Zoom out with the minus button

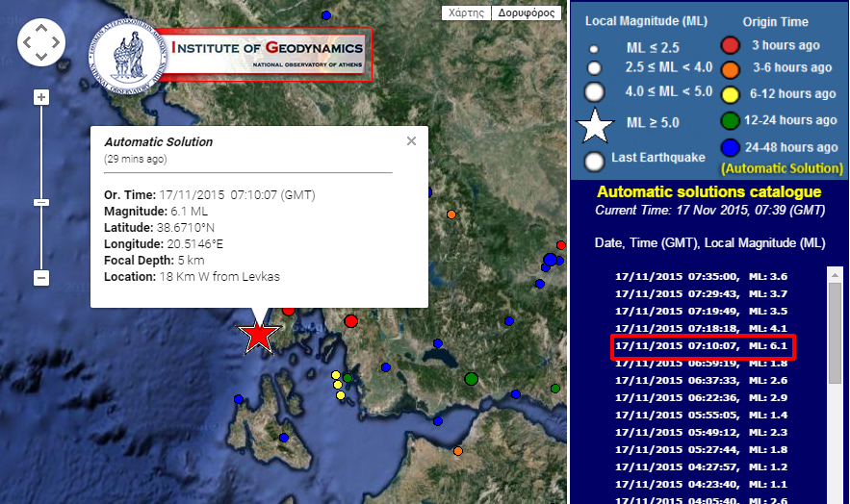(41, 278)
